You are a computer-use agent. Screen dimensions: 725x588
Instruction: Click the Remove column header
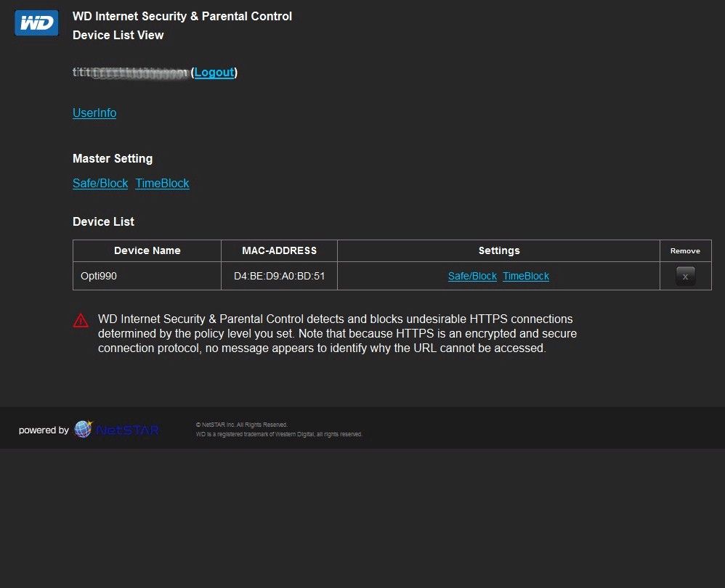685,251
